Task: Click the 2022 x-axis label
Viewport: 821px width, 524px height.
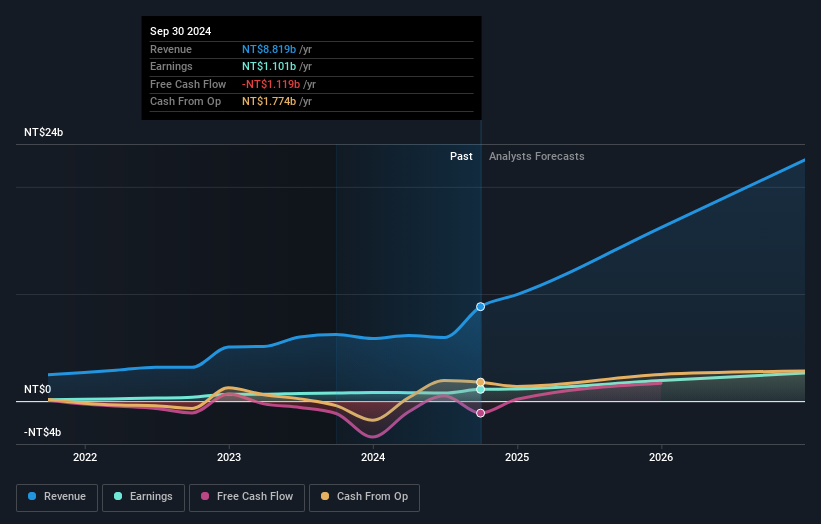Action: click(85, 458)
